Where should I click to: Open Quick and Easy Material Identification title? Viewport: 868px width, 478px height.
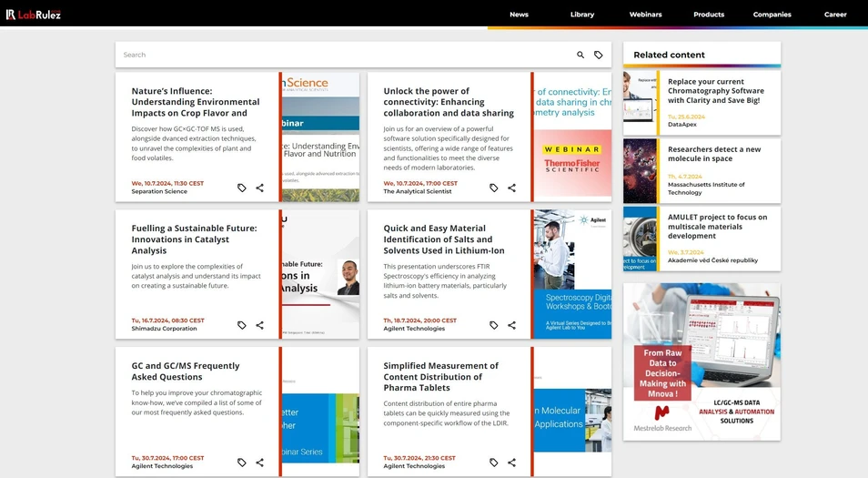444,239
